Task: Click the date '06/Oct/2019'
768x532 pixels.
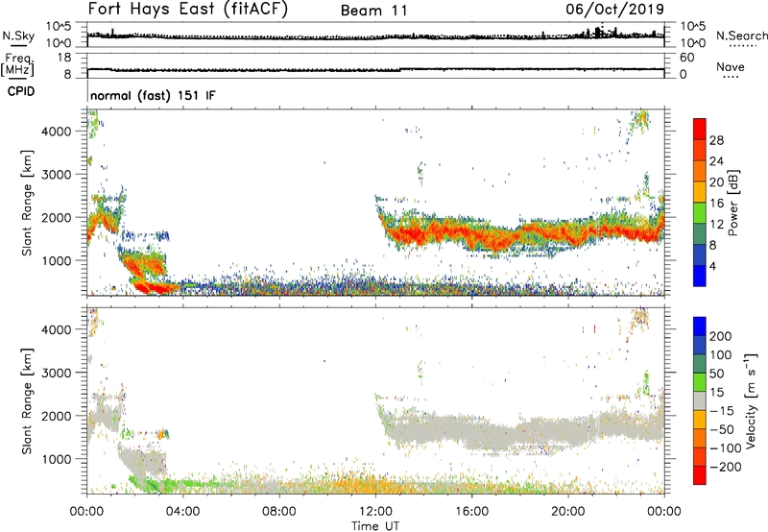Action: (615, 10)
